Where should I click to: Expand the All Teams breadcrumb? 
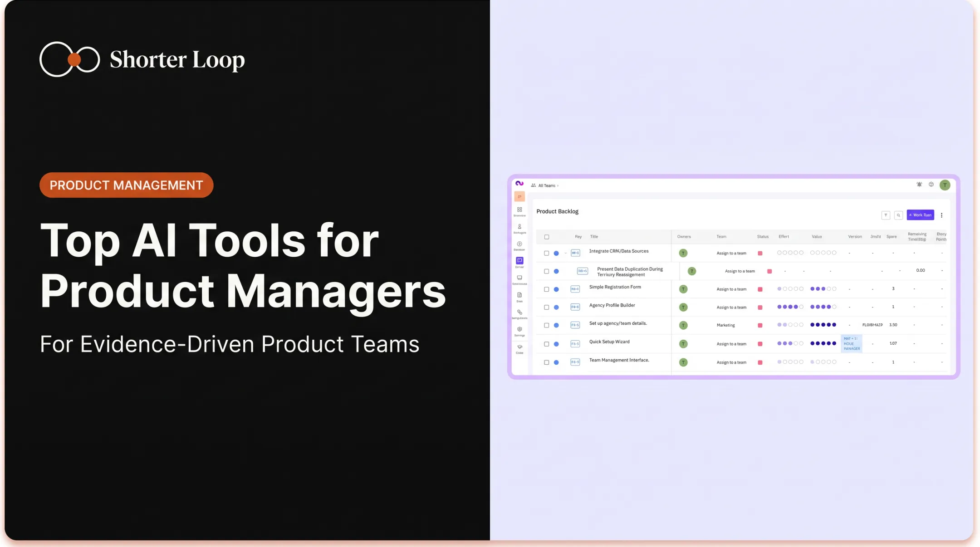pos(547,186)
